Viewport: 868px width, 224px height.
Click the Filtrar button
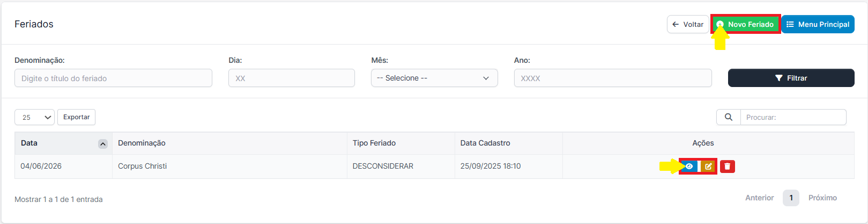[791, 78]
